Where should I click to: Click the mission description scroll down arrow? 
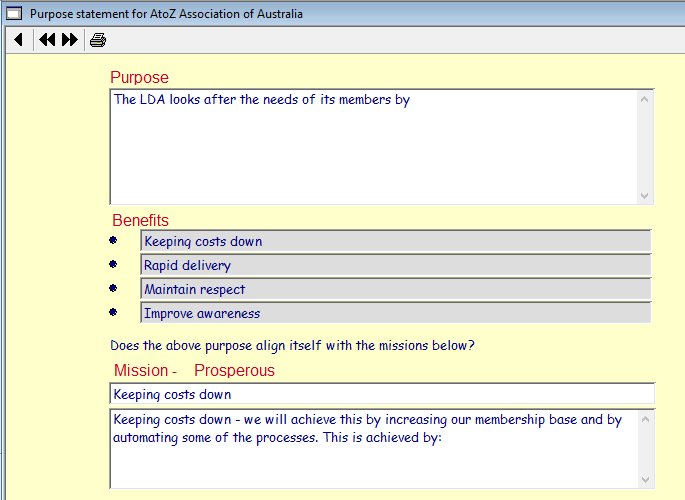645,479
